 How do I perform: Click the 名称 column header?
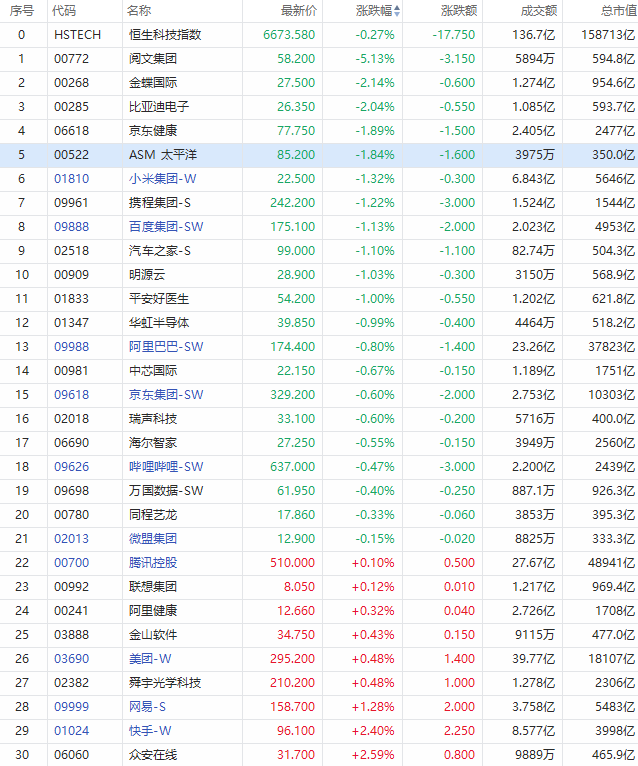[x=139, y=11]
